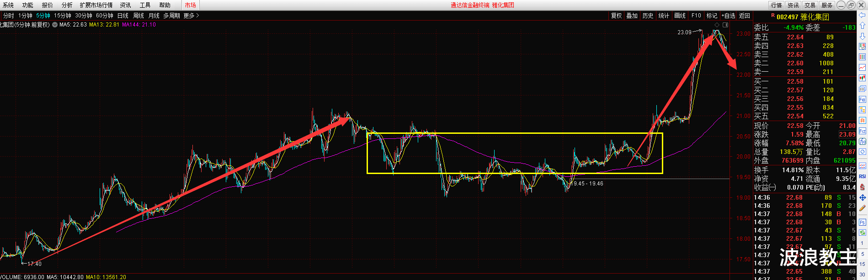Select the 1分钟 period
This screenshot has width=868, height=280.
point(25,16)
